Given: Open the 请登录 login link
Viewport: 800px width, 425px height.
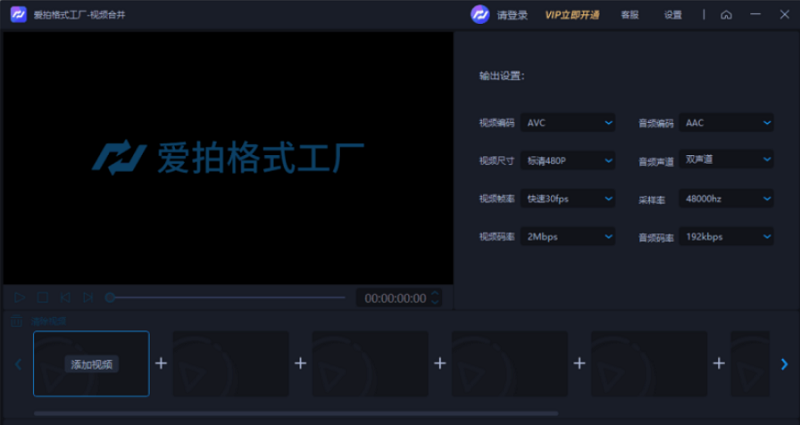Looking at the screenshot, I should coord(512,15).
